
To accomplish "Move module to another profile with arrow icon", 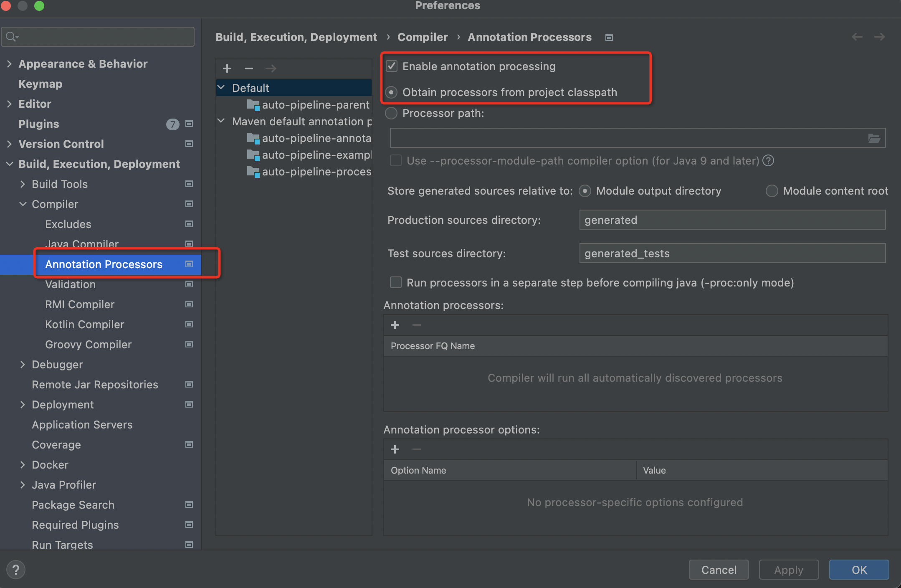I will click(271, 68).
